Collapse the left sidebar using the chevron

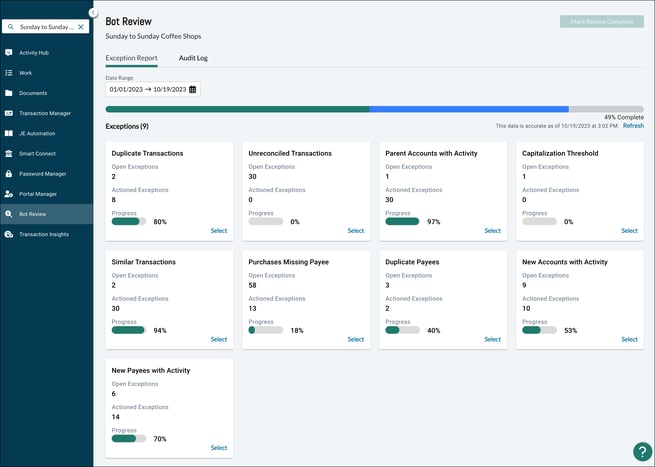[x=94, y=12]
